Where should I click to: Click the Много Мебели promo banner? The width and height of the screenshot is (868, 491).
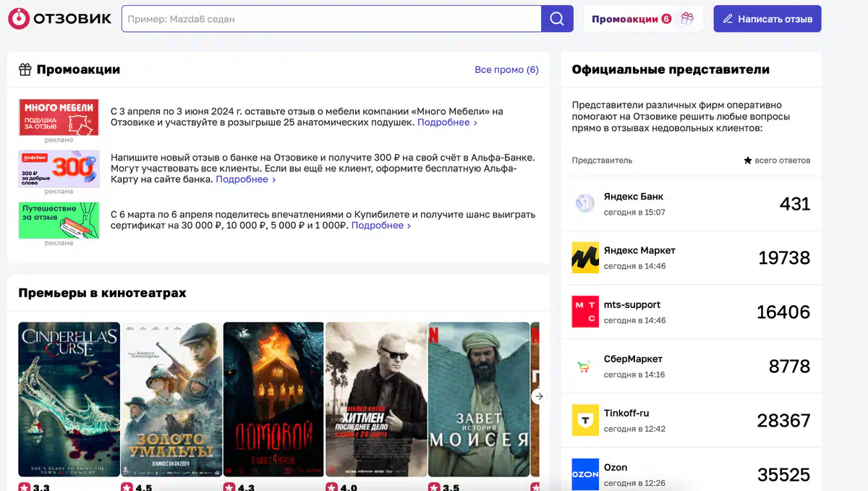(x=59, y=118)
